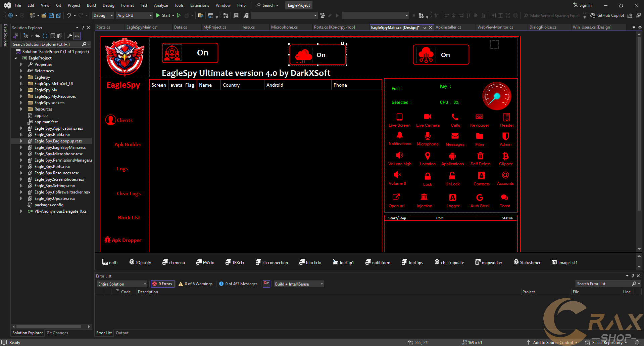
Task: Click the Search Error List field
Action: point(604,284)
